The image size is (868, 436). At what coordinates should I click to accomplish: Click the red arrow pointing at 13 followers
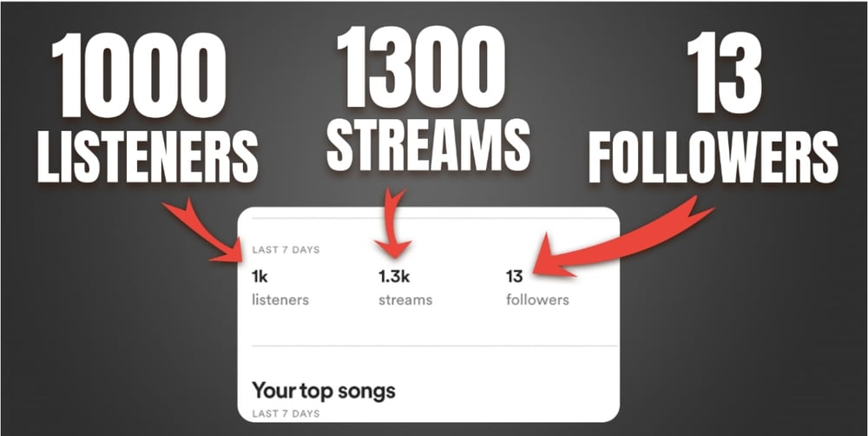(x=615, y=244)
